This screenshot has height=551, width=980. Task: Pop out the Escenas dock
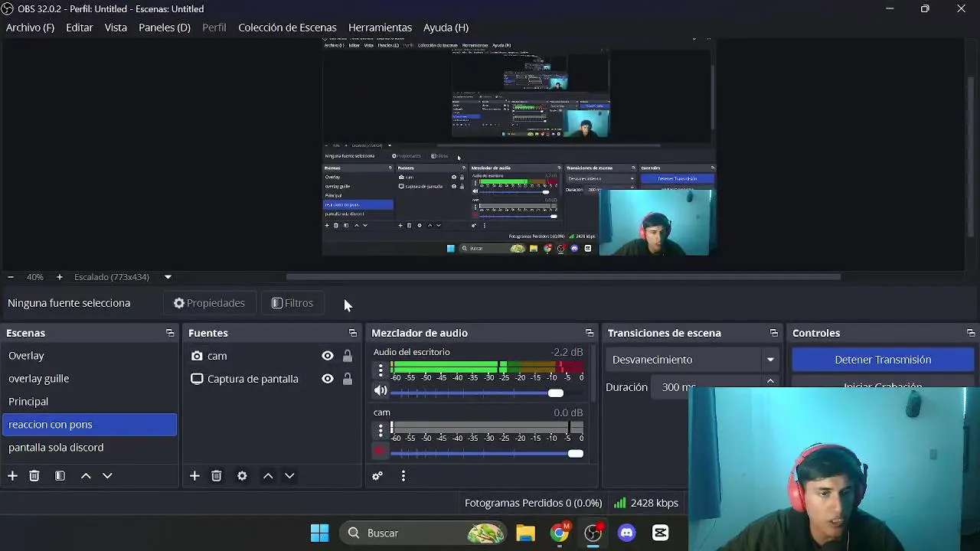tap(170, 333)
